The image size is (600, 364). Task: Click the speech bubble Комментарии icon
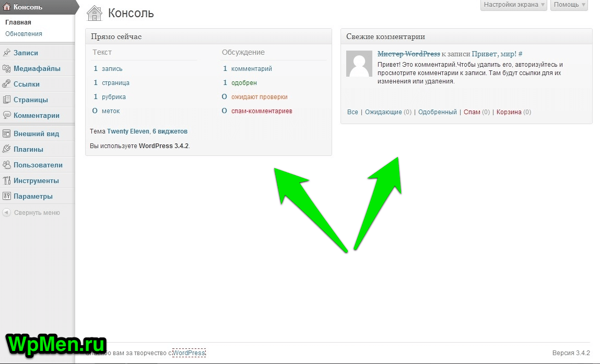tap(7, 115)
